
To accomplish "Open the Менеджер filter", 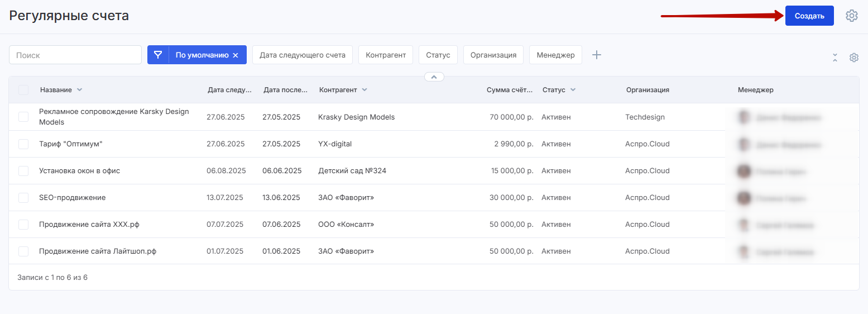I will (x=555, y=55).
